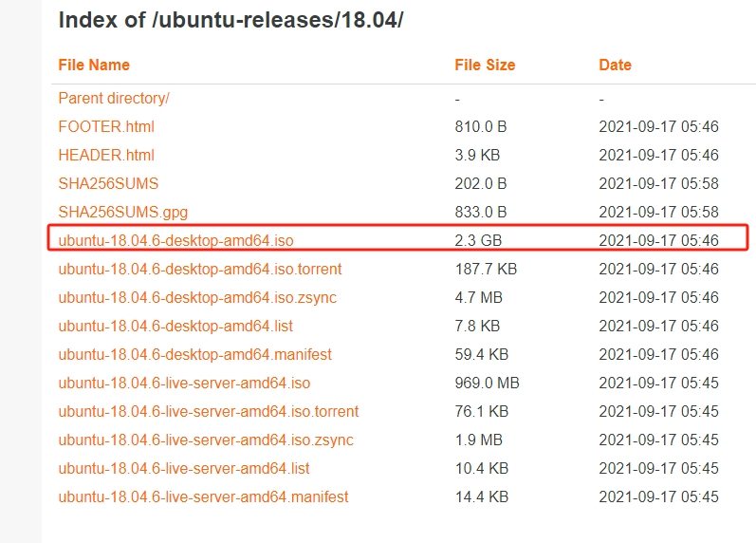756x543 pixels.
Task: Open the SHA256SUMS.gpg signature link
Action: pos(123,212)
